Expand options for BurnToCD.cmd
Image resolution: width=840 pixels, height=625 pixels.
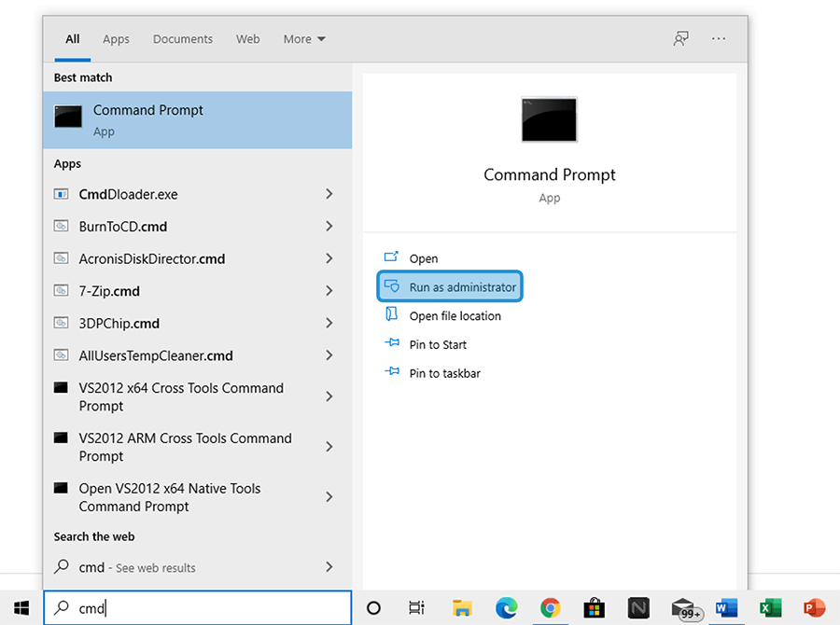(x=329, y=226)
